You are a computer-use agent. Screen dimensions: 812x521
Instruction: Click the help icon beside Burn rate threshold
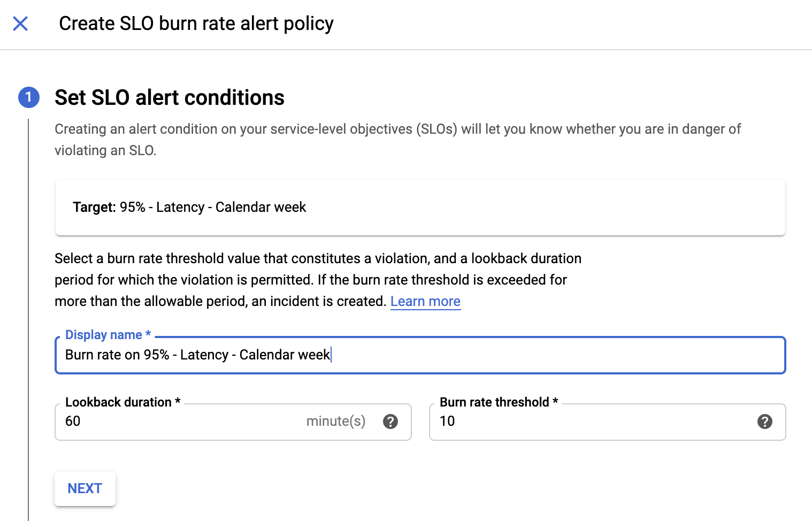tap(765, 422)
